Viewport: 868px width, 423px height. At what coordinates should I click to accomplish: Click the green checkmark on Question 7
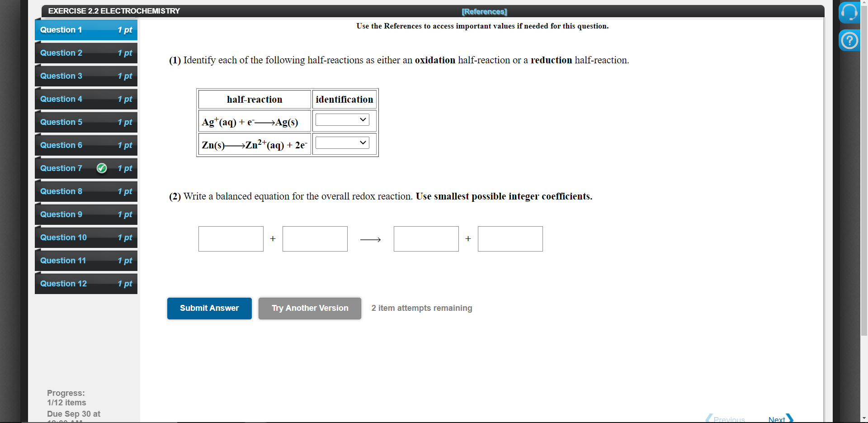[101, 168]
